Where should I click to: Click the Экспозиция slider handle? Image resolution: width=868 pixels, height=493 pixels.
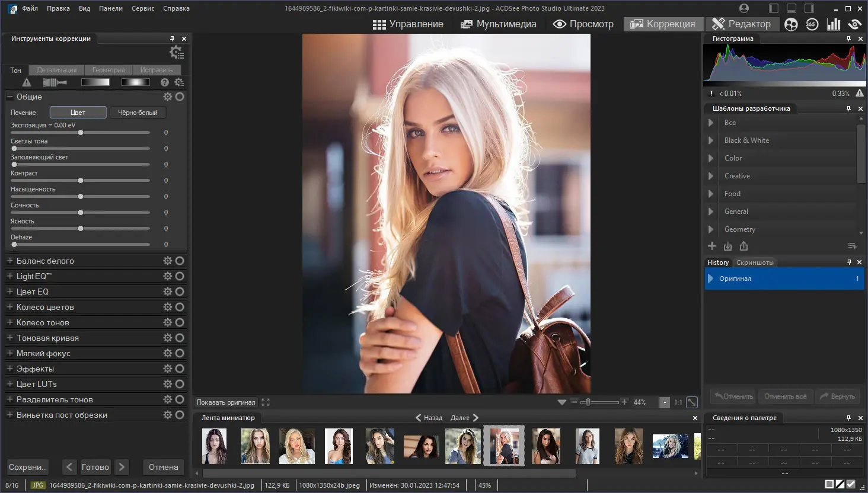coord(81,132)
